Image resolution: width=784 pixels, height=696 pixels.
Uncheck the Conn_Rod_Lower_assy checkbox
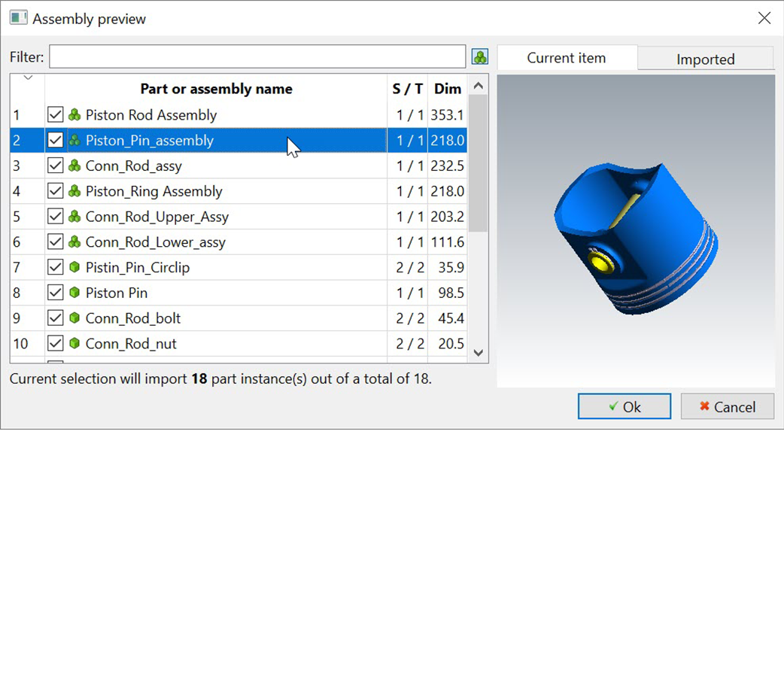(x=56, y=242)
